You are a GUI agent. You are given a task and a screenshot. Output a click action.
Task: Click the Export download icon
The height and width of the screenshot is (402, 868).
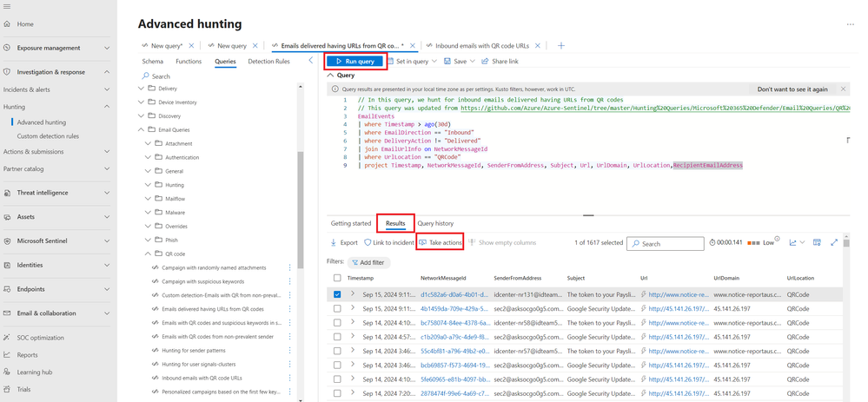point(334,243)
